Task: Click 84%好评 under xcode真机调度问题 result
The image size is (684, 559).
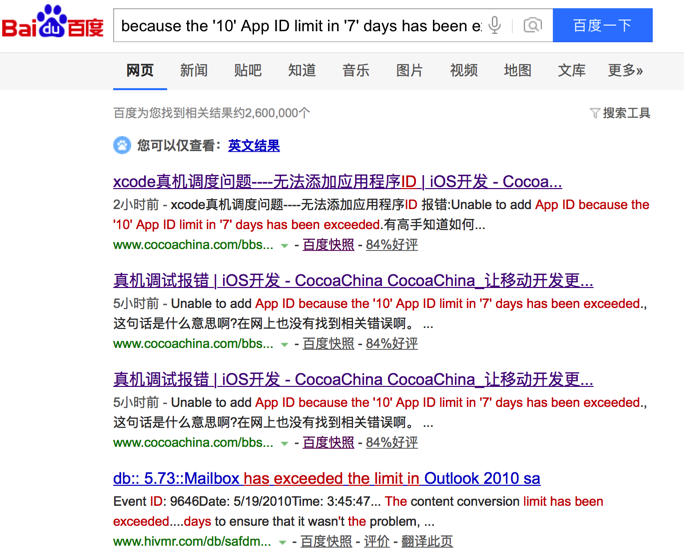Action: (x=392, y=245)
